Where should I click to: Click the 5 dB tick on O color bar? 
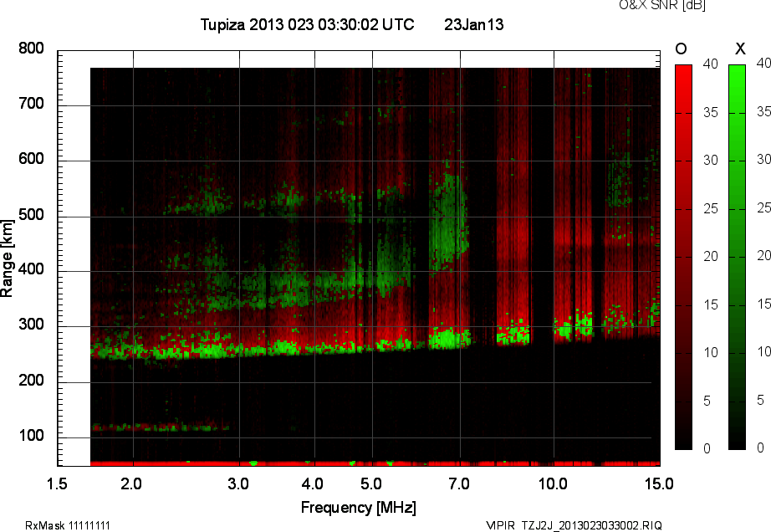point(707,402)
